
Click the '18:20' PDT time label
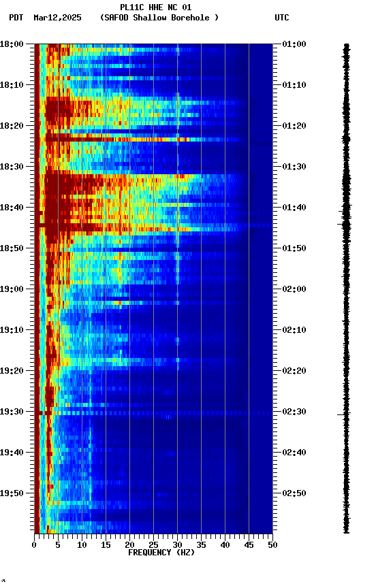pos(12,126)
